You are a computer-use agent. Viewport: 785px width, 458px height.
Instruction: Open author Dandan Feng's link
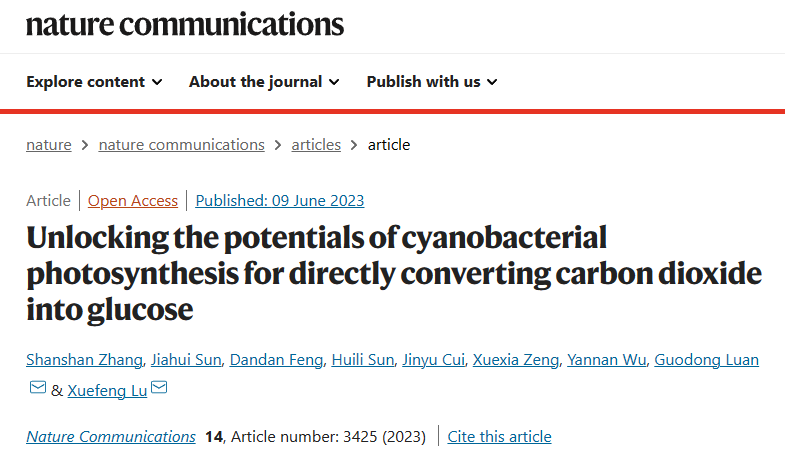(276, 360)
